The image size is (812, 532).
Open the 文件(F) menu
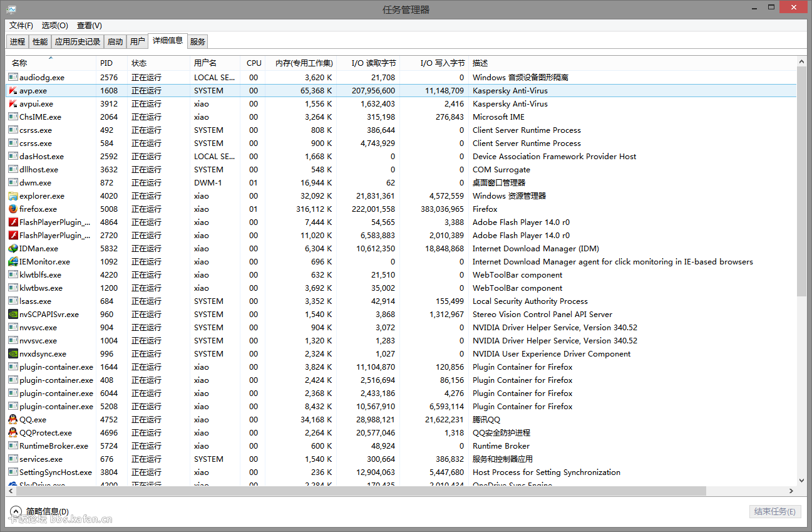pos(21,26)
